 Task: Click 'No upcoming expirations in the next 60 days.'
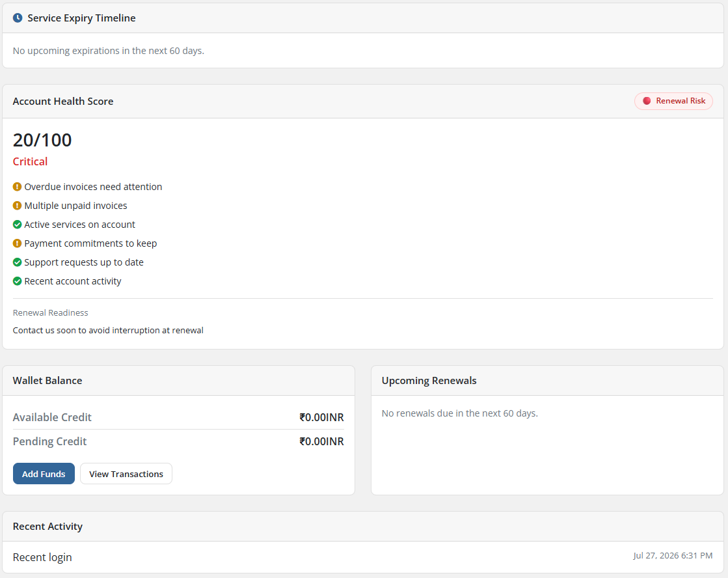pos(109,51)
